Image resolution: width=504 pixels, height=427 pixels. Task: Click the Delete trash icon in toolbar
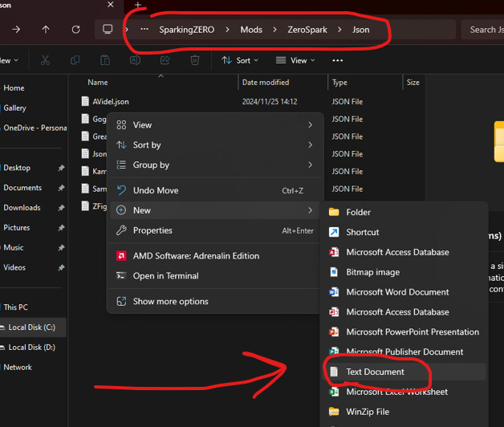[x=195, y=60]
